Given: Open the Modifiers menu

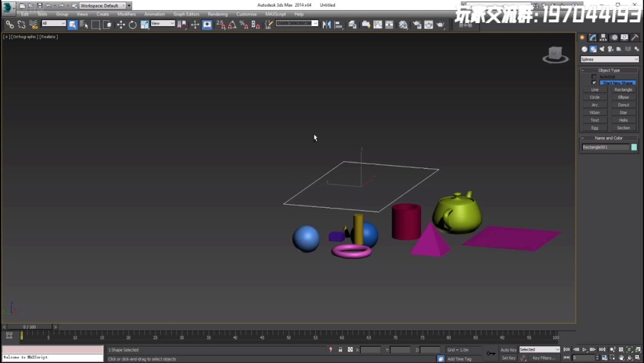Looking at the screenshot, I should pos(126,14).
